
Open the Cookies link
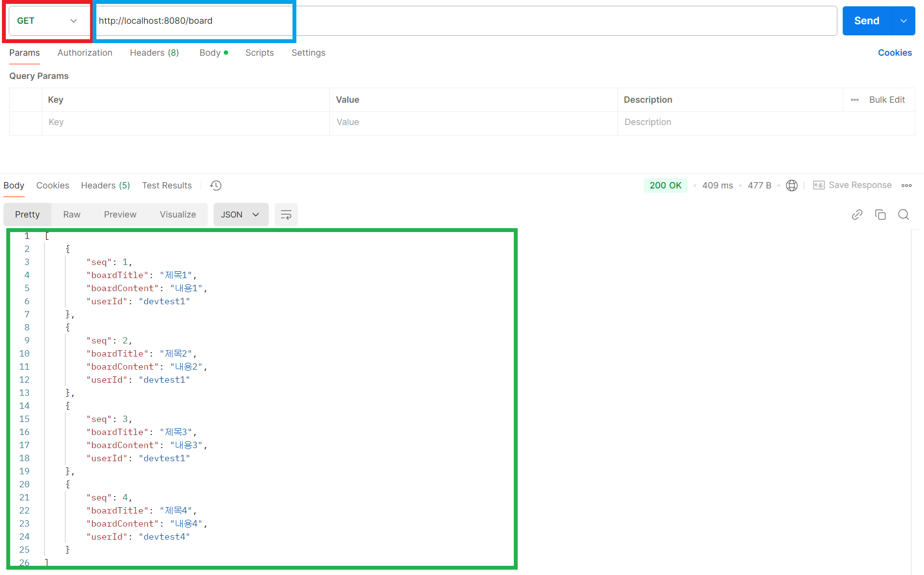click(x=894, y=53)
